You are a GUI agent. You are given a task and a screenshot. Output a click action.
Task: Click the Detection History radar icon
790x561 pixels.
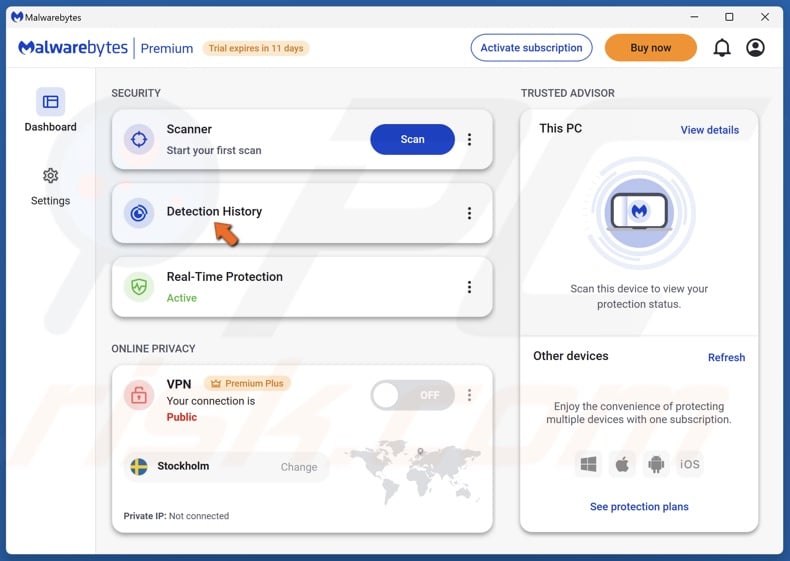(x=139, y=213)
